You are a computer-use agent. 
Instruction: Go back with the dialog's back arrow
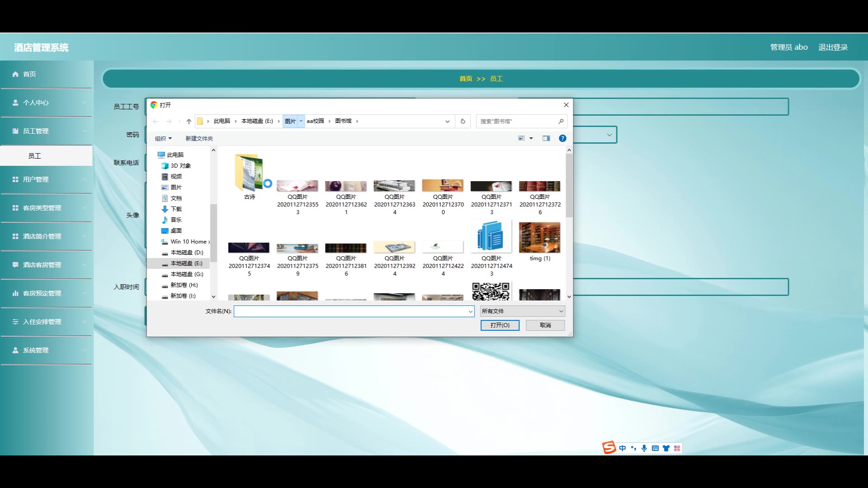[156, 121]
